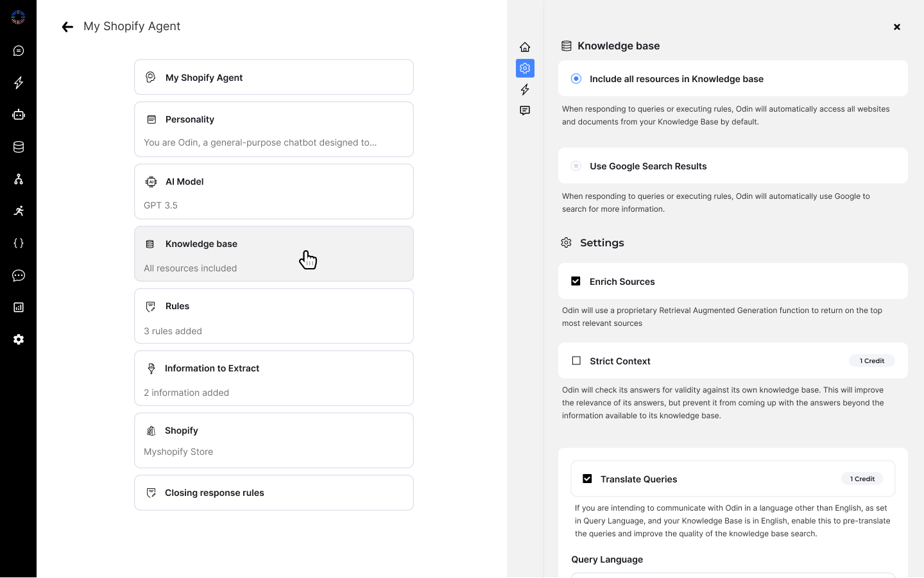The image size is (924, 578).
Task: Open the analytics chart icon in sidebar
Action: [x=19, y=307]
